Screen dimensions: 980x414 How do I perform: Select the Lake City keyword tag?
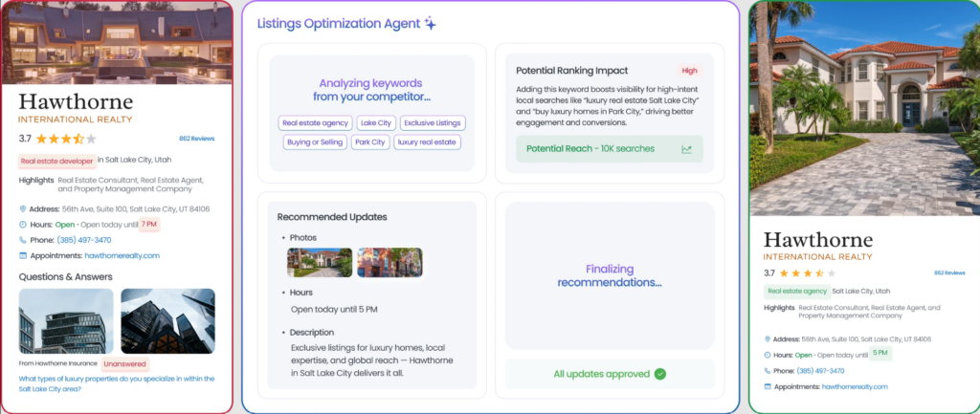pyautogui.click(x=376, y=123)
